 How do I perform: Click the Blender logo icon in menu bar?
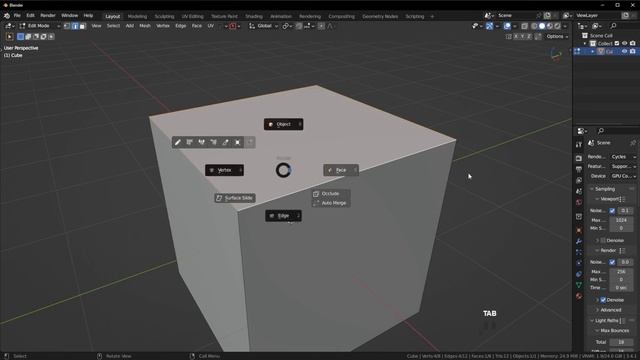pos(7,16)
